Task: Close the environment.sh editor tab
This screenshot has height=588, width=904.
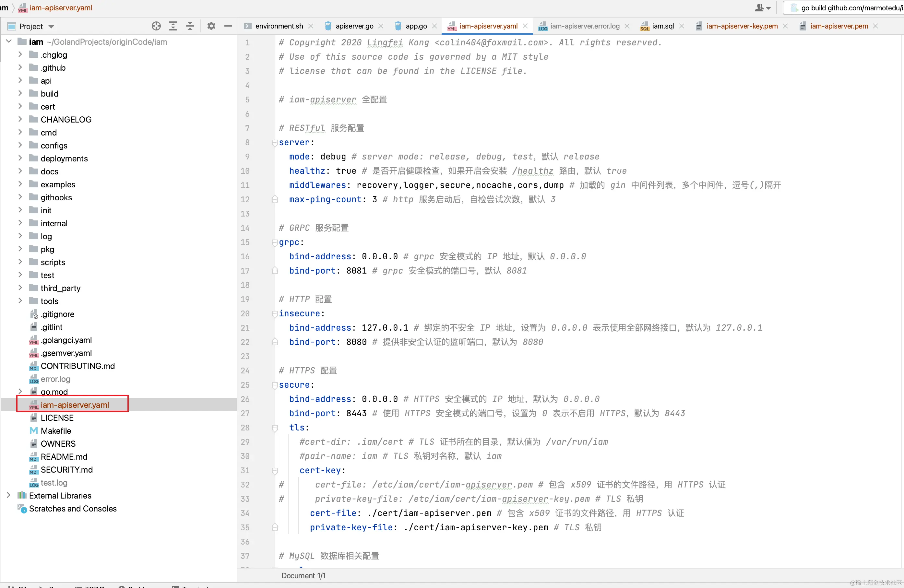Action: click(x=311, y=26)
